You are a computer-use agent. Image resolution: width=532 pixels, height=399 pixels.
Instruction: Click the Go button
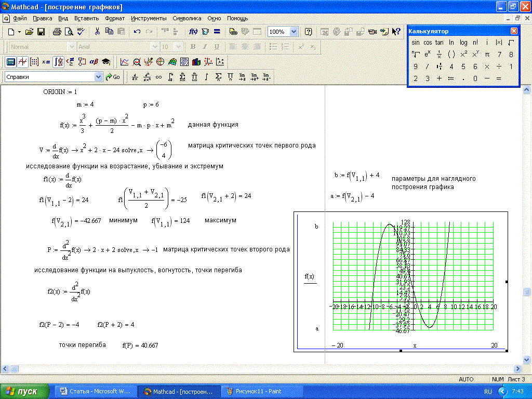[x=113, y=77]
